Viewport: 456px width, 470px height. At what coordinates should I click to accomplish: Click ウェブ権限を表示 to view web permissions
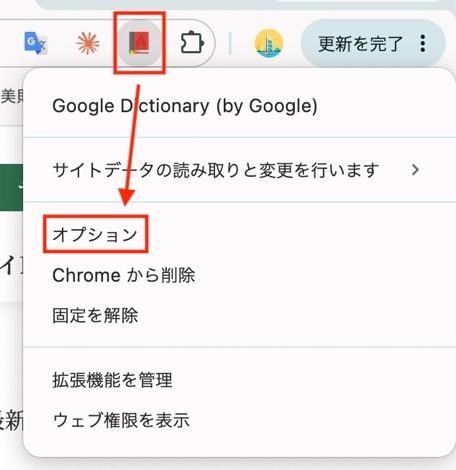[x=121, y=420]
